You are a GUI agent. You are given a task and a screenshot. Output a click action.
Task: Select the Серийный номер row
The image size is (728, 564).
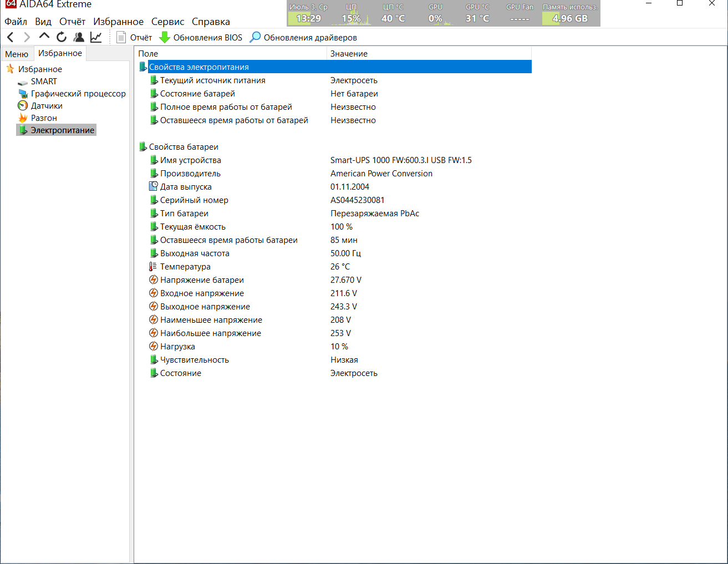(334, 200)
